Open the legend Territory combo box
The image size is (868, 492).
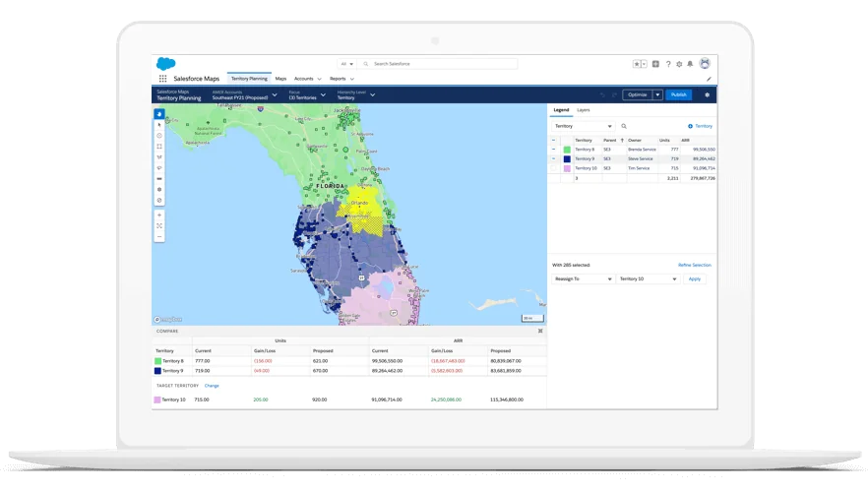click(583, 126)
